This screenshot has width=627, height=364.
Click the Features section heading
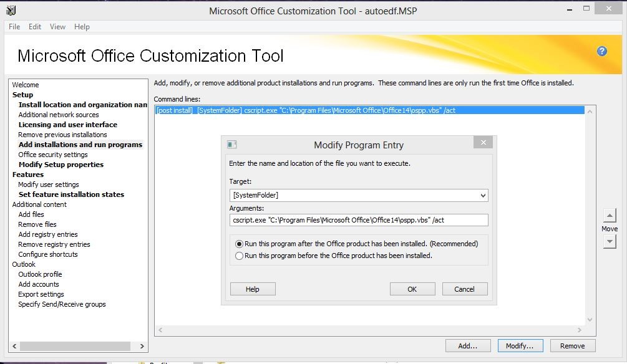[x=28, y=175]
